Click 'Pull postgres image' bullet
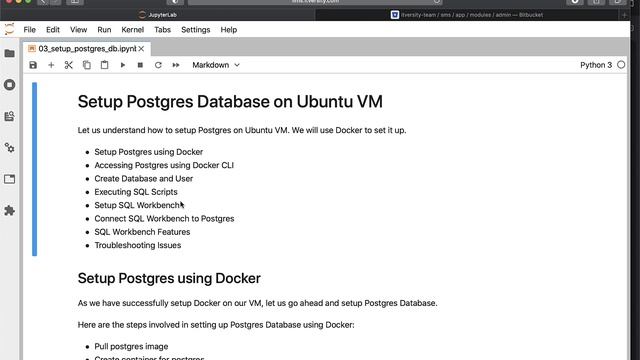 [x=131, y=347]
